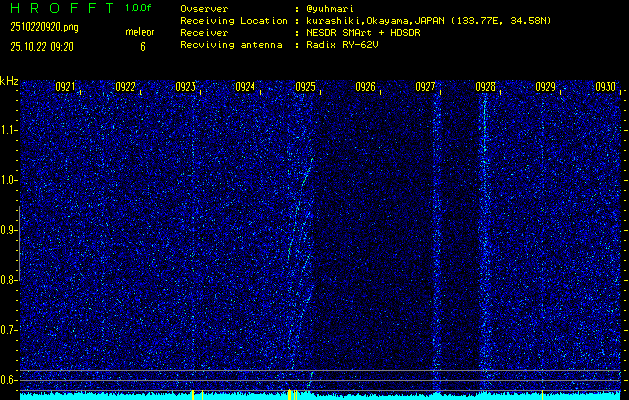
Task: Click the Recviving antenna label
Action: pos(231,45)
